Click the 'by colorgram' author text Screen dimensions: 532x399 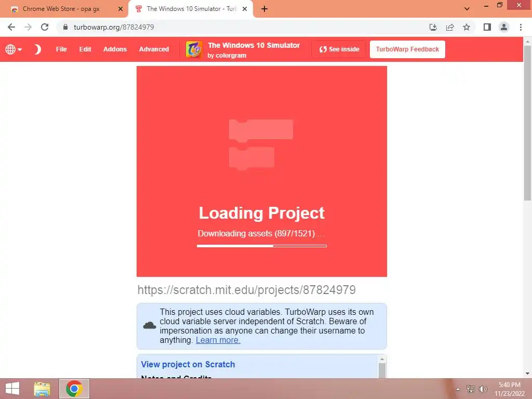coord(227,55)
